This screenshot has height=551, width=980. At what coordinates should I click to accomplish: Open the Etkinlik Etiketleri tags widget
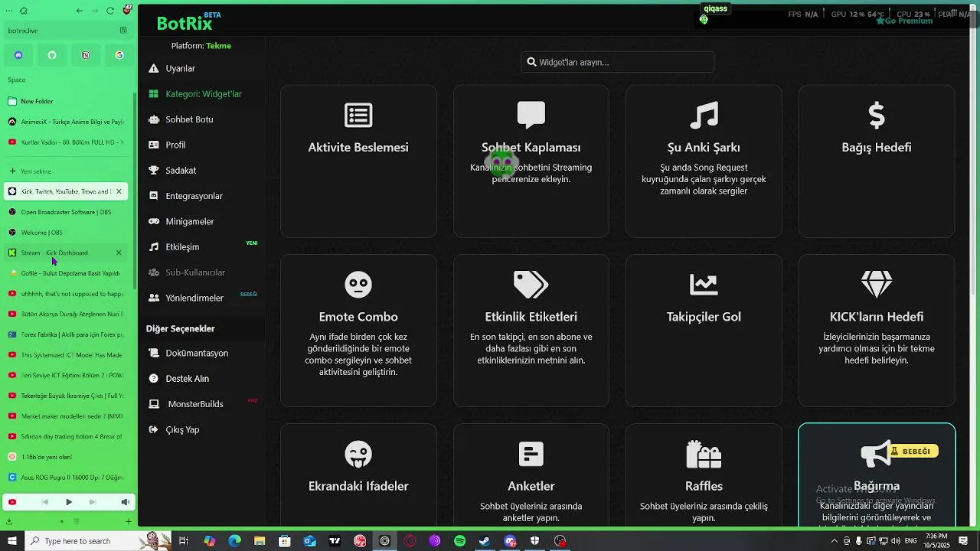pos(531,331)
